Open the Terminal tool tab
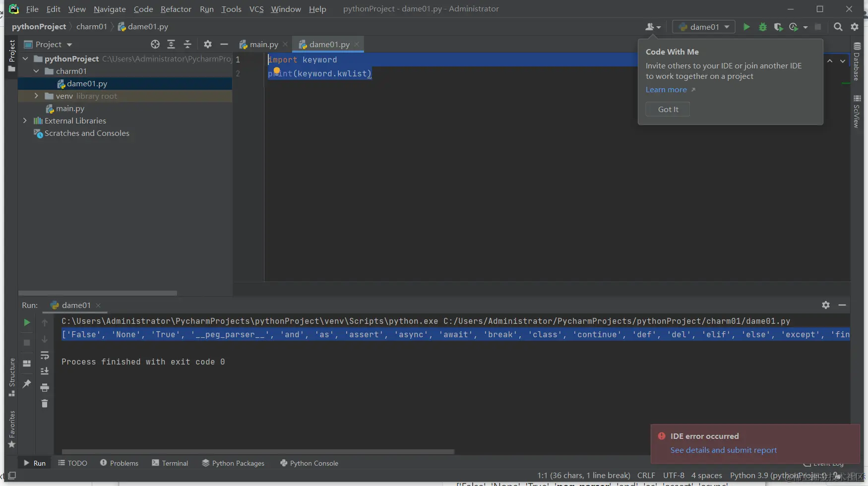This screenshot has height=486, width=868. coord(170,463)
